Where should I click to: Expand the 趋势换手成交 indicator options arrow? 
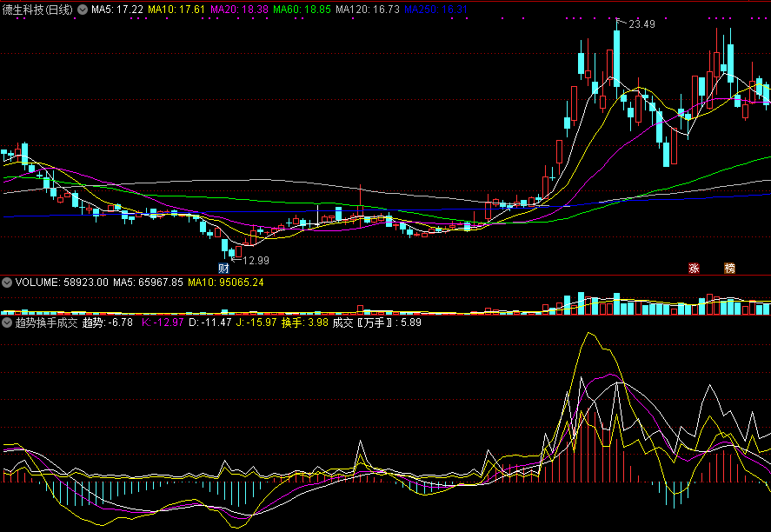tap(7, 323)
